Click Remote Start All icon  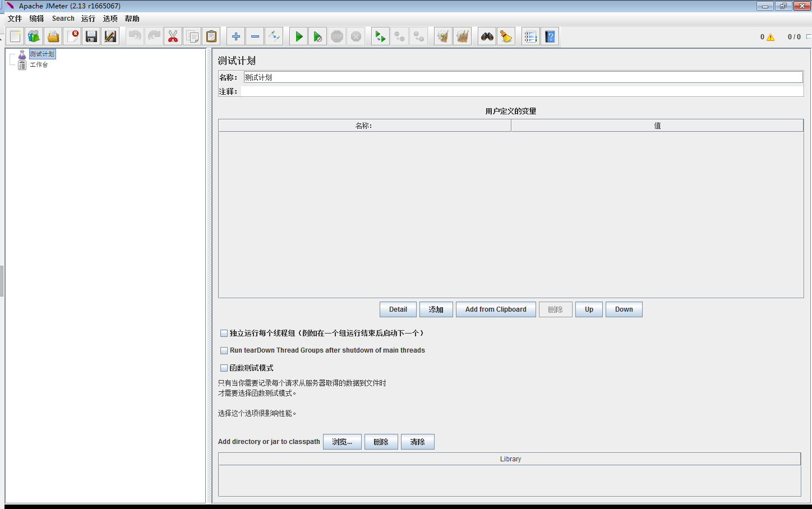pyautogui.click(x=381, y=36)
